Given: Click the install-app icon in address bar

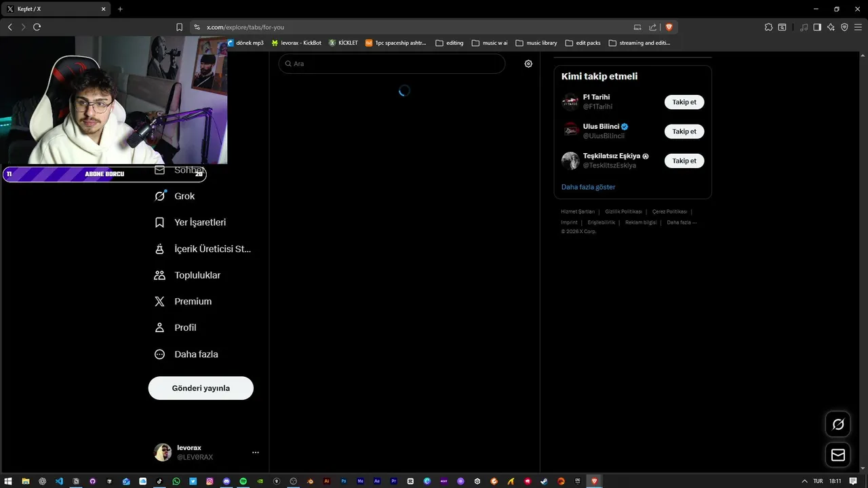Looking at the screenshot, I should tap(637, 27).
